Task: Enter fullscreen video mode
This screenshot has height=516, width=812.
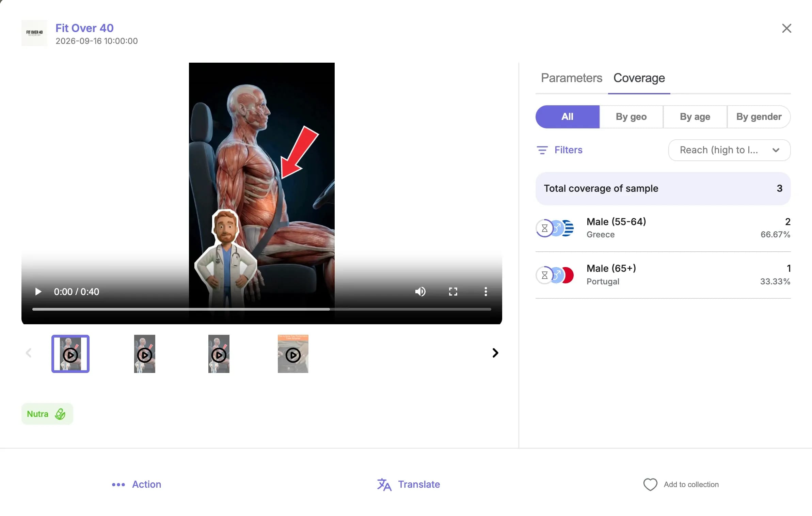Action: (453, 292)
